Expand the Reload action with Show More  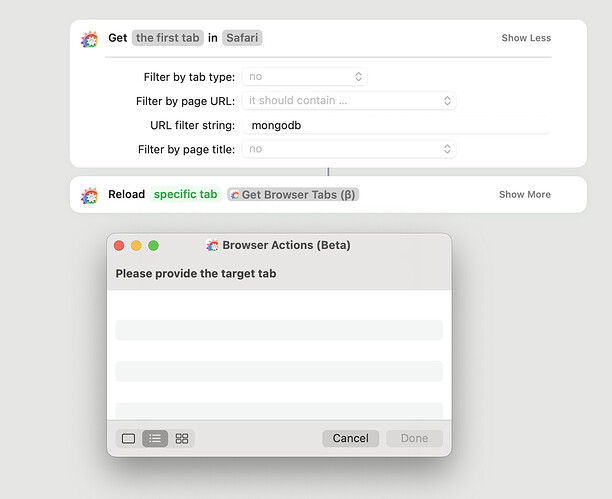click(524, 194)
